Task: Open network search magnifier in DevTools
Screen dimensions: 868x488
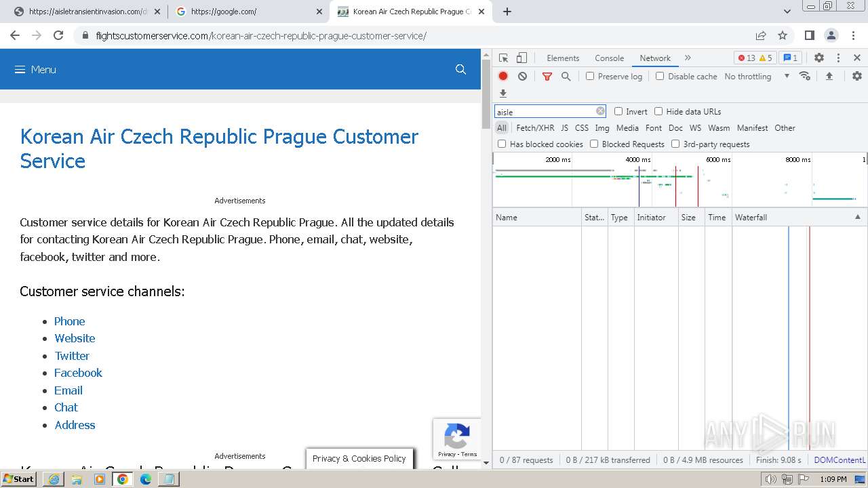Action: point(566,77)
